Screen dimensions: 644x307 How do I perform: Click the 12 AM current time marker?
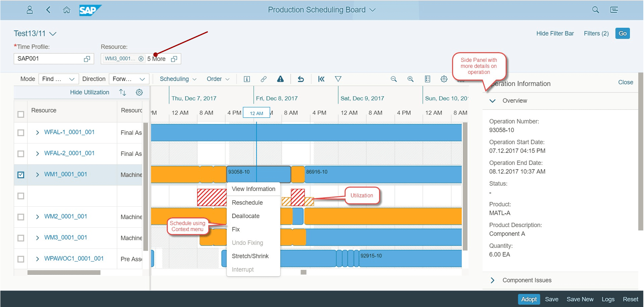256,113
